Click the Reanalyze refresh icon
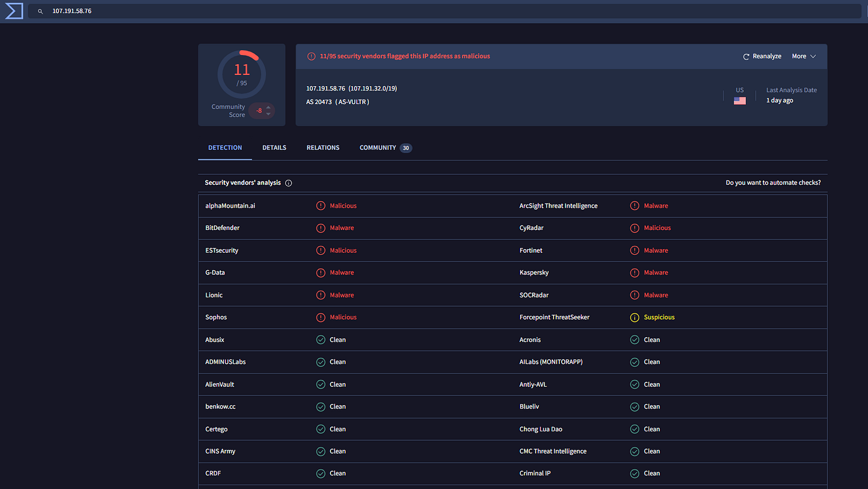Screen dimensions: 868x489 (746, 56)
